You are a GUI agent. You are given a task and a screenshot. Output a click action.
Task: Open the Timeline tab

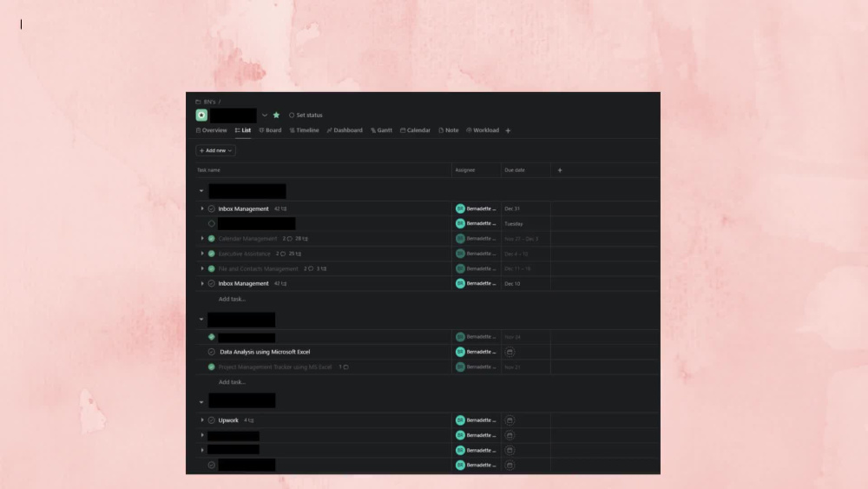pos(304,130)
